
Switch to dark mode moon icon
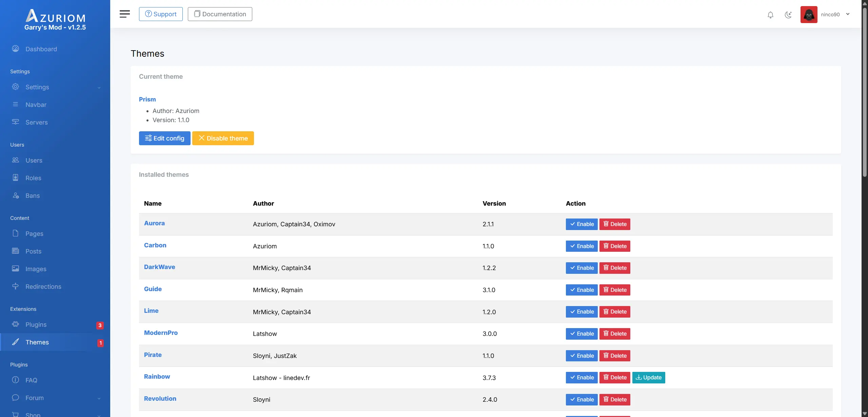[788, 15]
